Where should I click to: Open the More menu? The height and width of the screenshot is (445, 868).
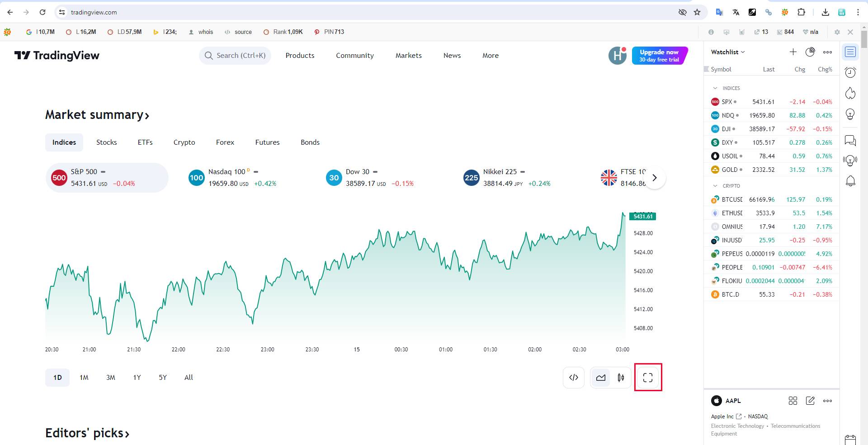pyautogui.click(x=491, y=56)
